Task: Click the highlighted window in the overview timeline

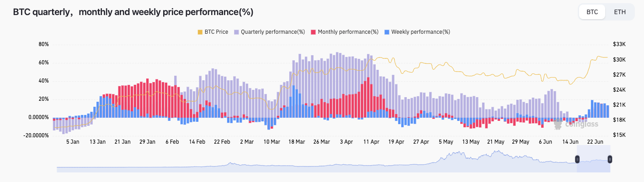Action: tap(593, 159)
